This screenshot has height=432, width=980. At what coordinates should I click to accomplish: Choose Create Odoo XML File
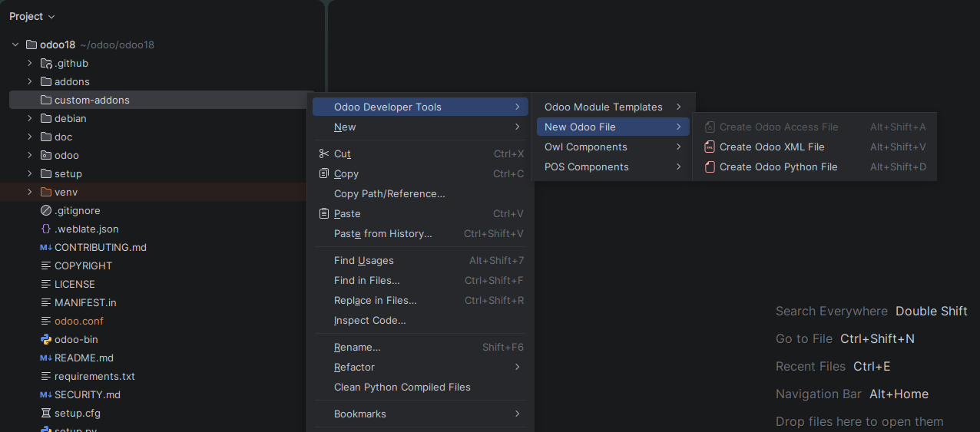(815, 147)
